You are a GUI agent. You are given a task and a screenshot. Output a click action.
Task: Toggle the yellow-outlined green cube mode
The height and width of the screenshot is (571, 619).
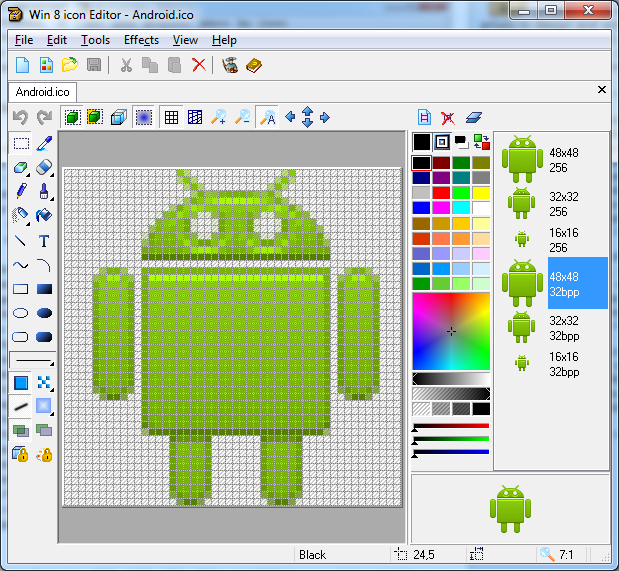[x=95, y=117]
